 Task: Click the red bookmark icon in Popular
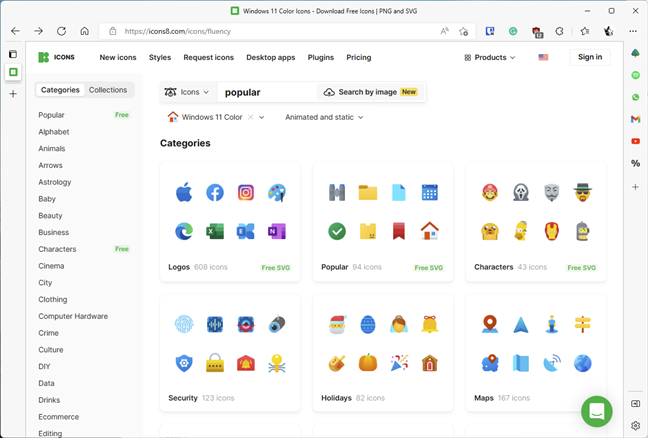click(x=399, y=231)
